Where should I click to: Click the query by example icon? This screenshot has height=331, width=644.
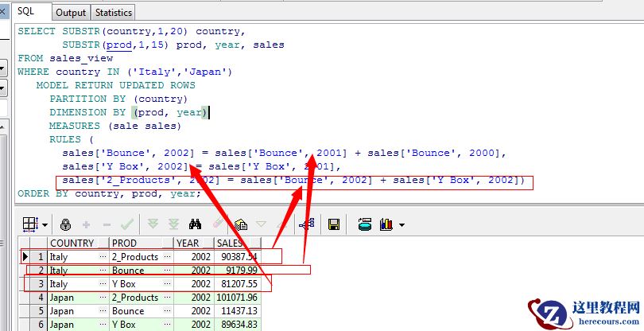coord(240,224)
